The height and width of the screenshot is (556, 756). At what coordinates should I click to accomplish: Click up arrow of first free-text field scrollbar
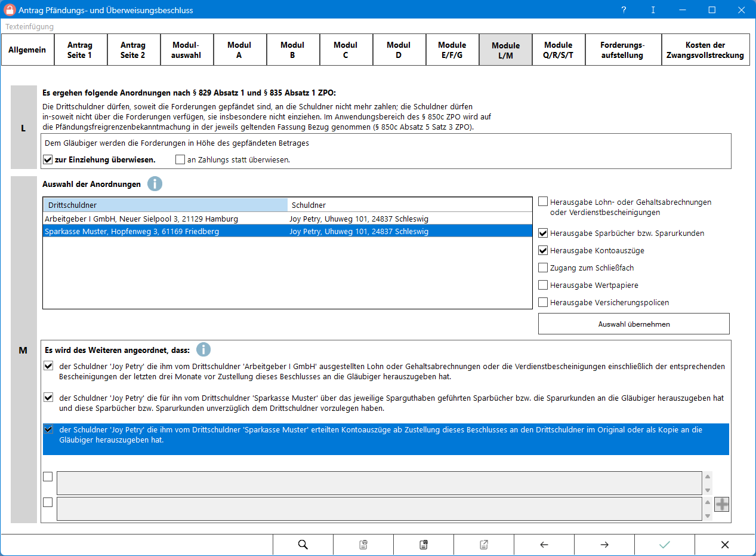point(708,477)
